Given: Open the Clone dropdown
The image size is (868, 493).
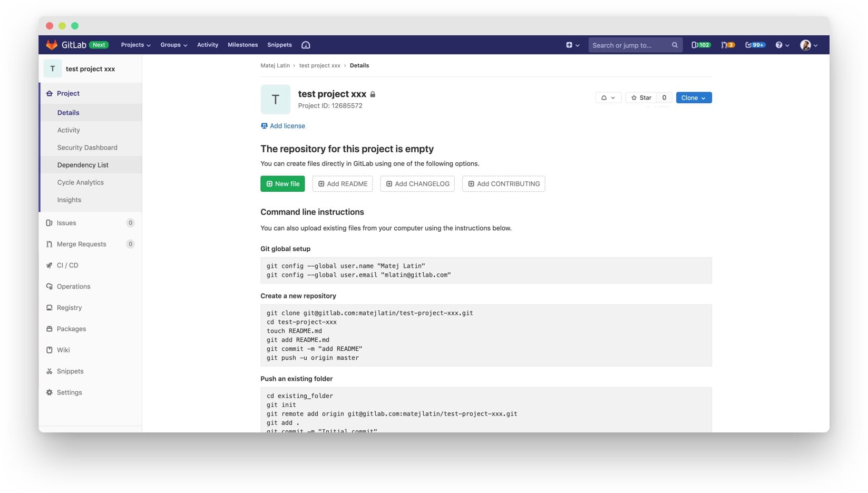Looking at the screenshot, I should coord(694,97).
